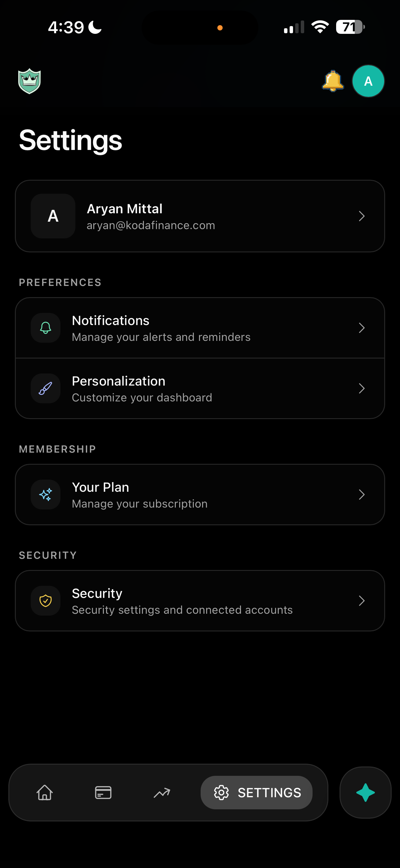Screen dimensions: 400x868
Task: Expand the Security row chevron
Action: point(362,601)
